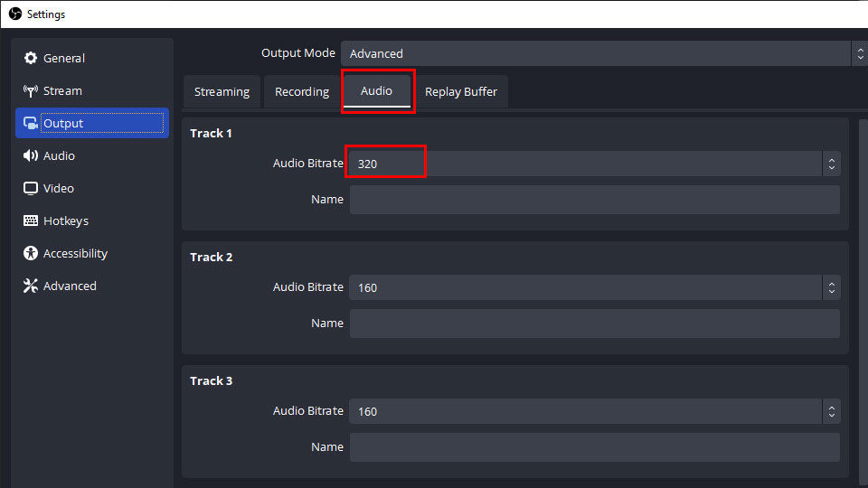This screenshot has height=488, width=868.
Task: Click Track 2 Audio Bitrate label
Action: click(307, 287)
